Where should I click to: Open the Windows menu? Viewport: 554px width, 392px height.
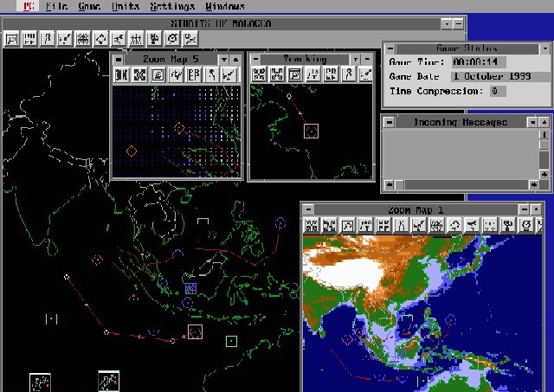[224, 6]
